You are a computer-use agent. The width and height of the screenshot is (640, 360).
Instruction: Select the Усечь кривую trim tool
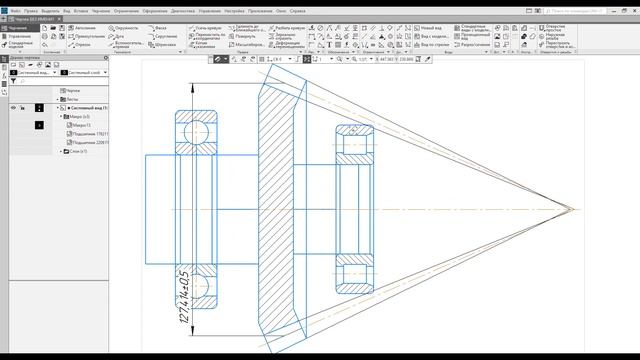tap(205, 28)
